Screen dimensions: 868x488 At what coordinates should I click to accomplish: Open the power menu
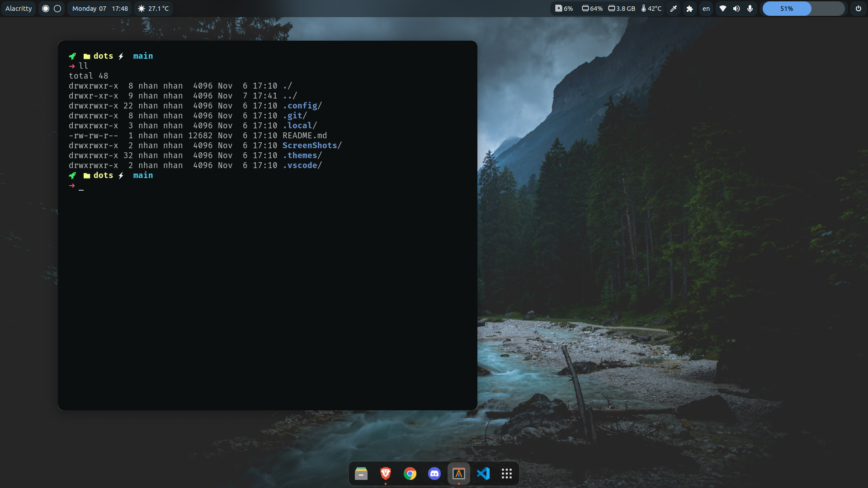[858, 9]
